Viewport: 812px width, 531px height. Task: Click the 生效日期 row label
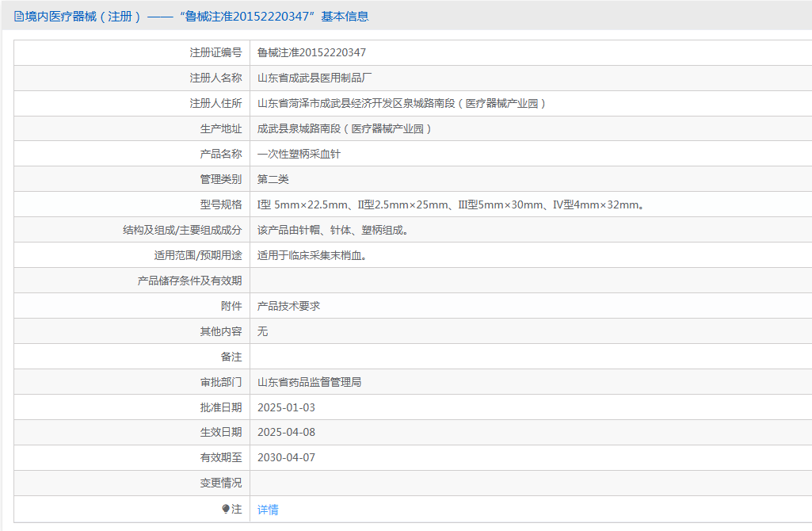click(220, 433)
